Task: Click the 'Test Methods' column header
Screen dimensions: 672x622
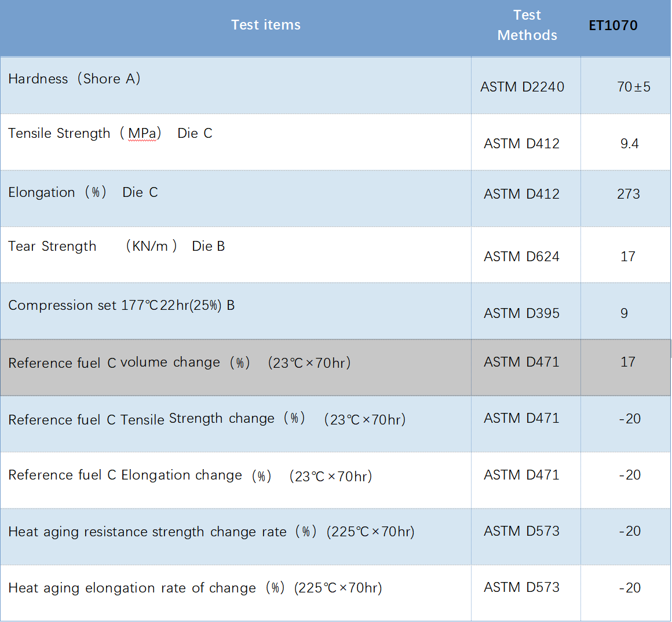Action: [527, 25]
